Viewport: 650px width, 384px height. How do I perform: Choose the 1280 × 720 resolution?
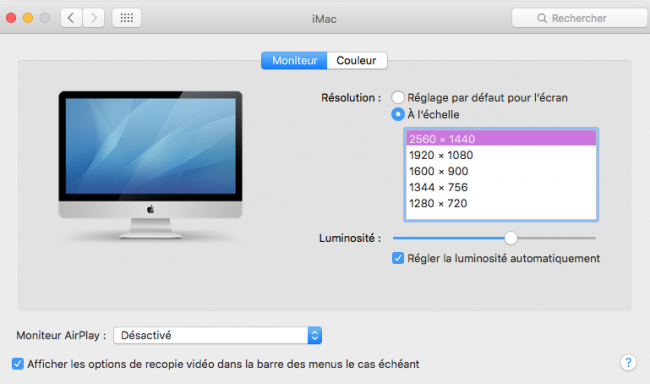pos(501,203)
